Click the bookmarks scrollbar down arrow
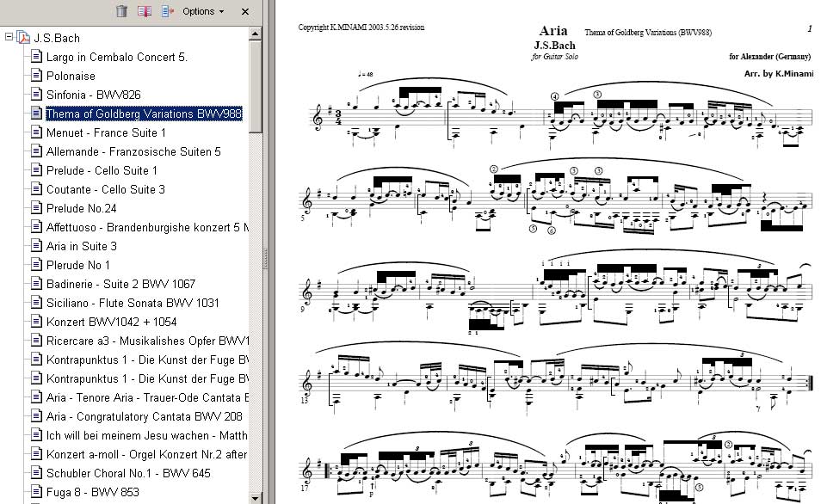 255,498
